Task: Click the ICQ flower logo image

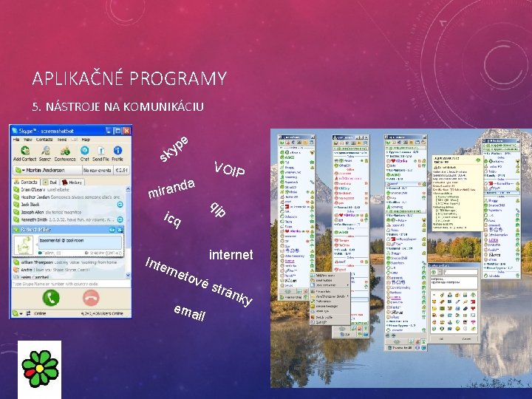Action: [x=40, y=369]
